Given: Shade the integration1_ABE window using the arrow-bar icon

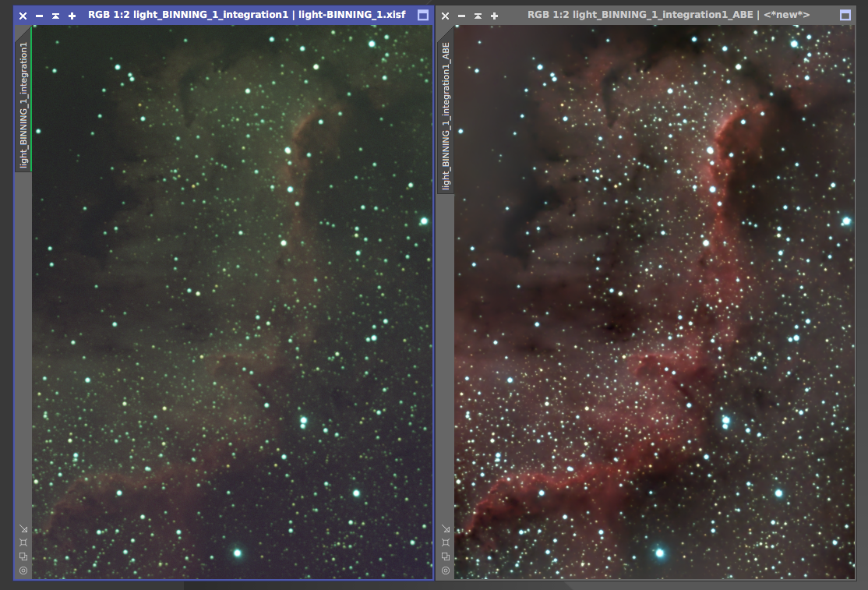Looking at the screenshot, I should pyautogui.click(x=478, y=16).
